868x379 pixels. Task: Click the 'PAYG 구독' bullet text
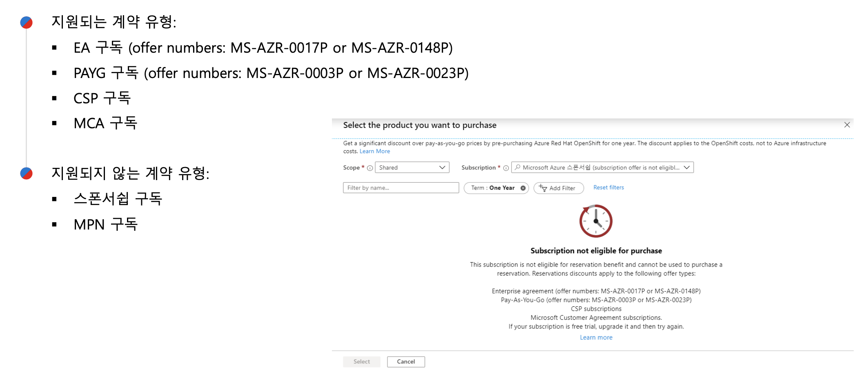click(271, 73)
